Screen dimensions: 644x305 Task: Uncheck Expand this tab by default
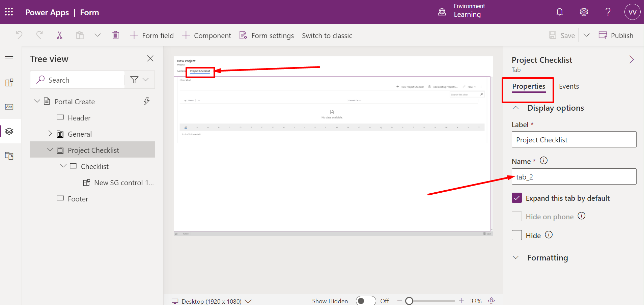point(516,198)
